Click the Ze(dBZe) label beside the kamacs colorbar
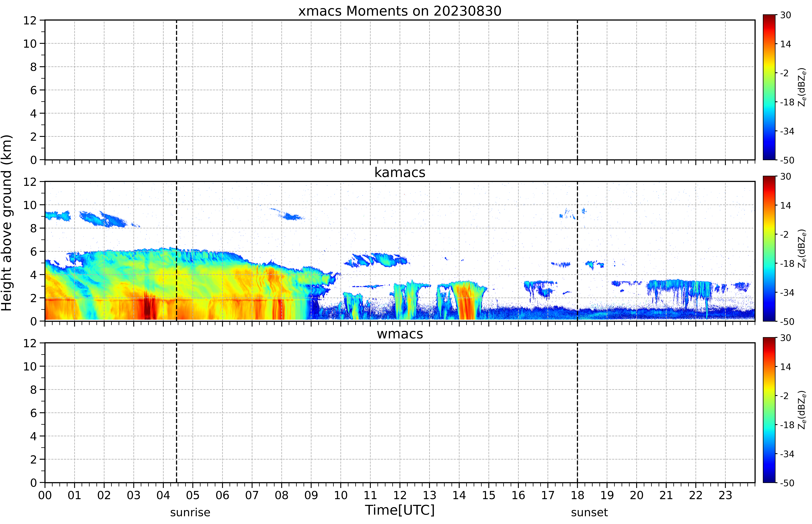 tap(802, 248)
